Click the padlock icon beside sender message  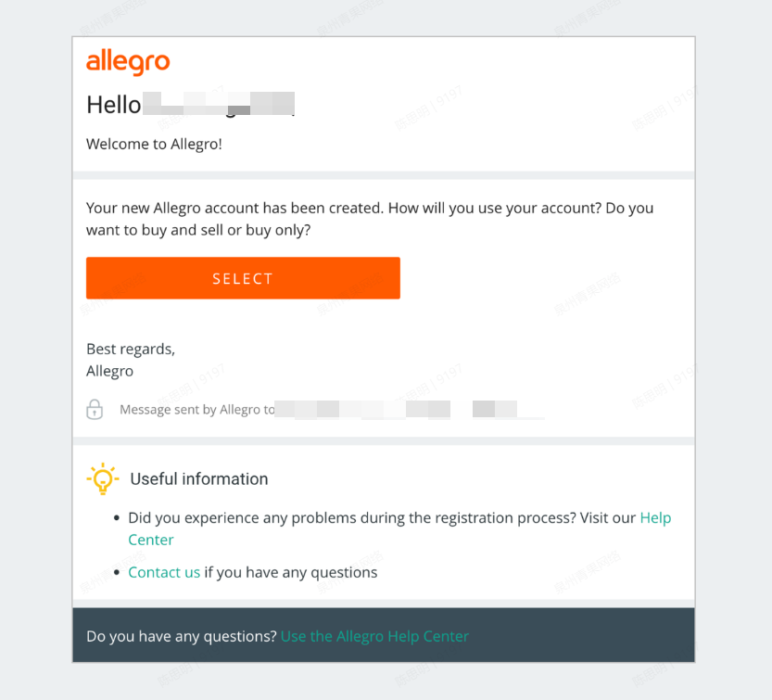pyautogui.click(x=95, y=409)
